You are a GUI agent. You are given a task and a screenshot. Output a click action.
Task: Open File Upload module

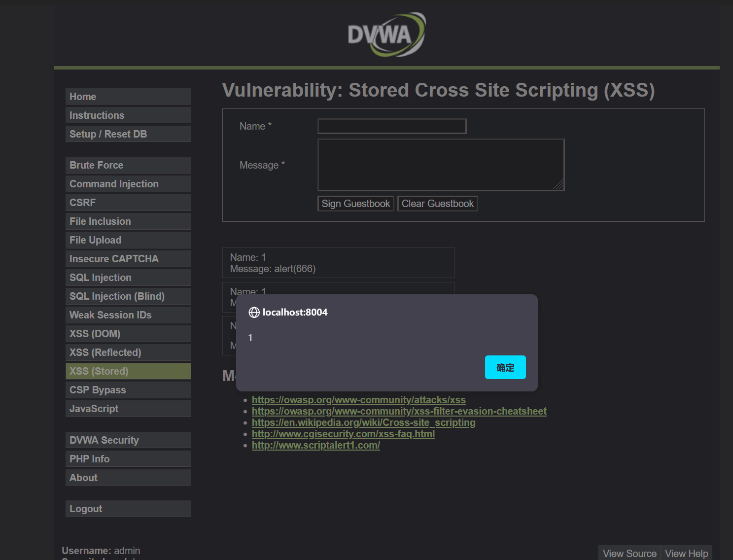coord(128,240)
